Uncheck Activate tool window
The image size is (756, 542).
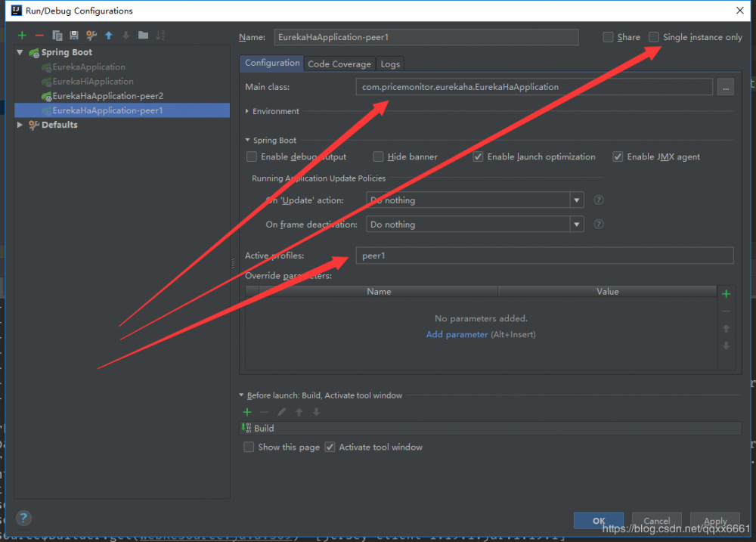click(x=330, y=447)
